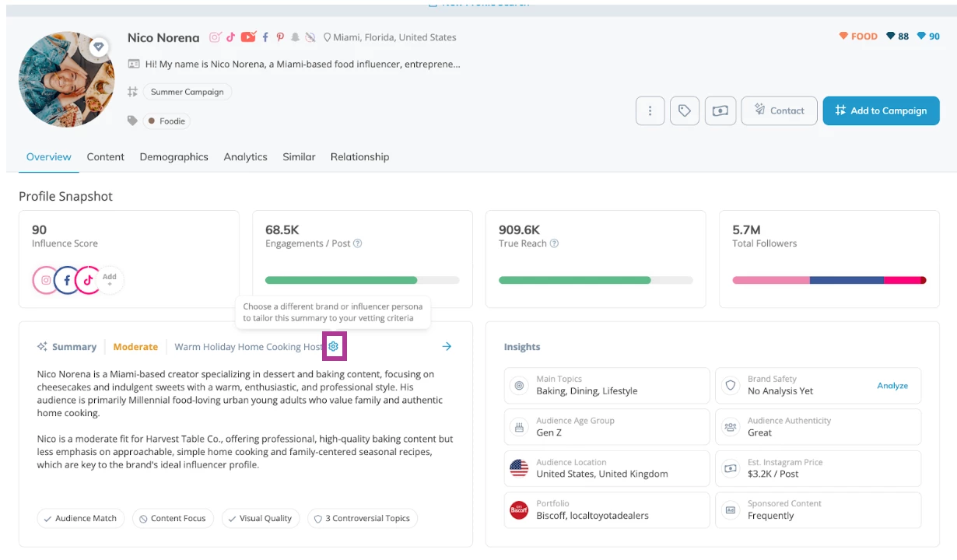Open the Analytics tab
This screenshot has height=560, width=957.
click(x=246, y=156)
